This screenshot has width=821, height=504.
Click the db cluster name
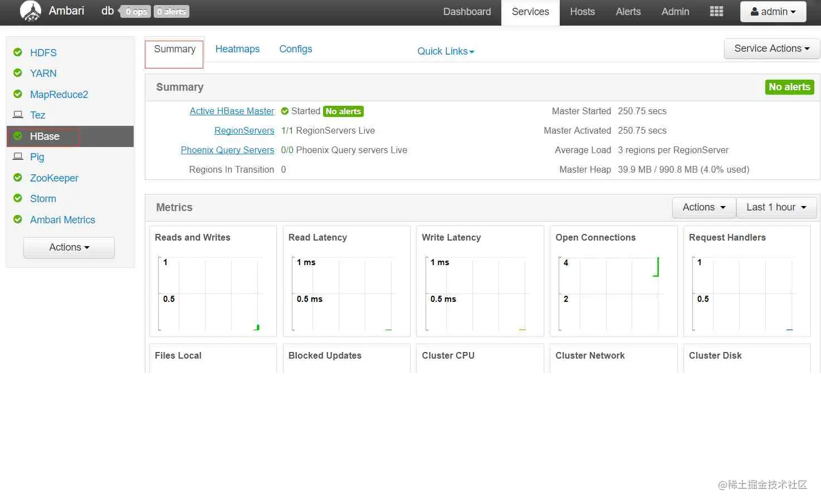pos(107,11)
